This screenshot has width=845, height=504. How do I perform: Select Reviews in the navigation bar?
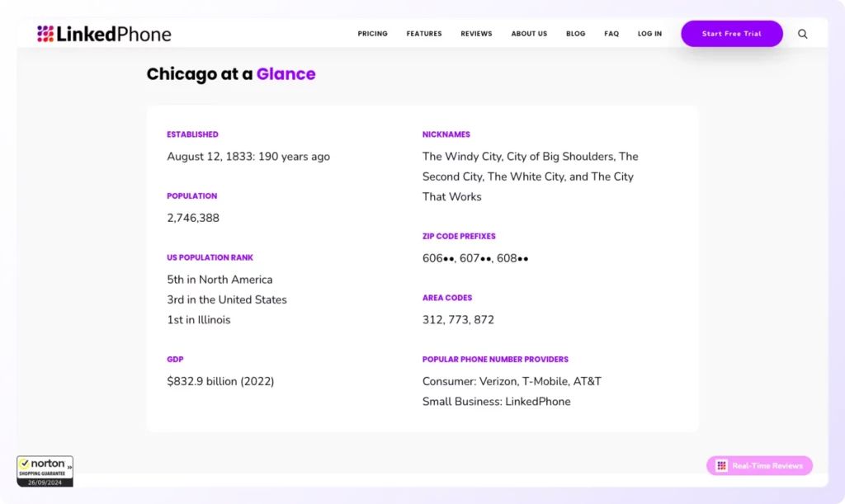pos(476,34)
